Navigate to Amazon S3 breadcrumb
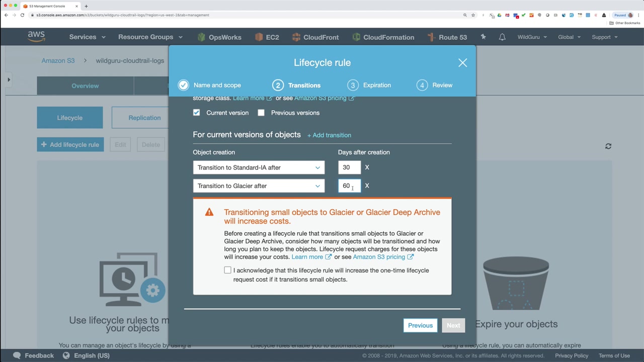 (58, 61)
